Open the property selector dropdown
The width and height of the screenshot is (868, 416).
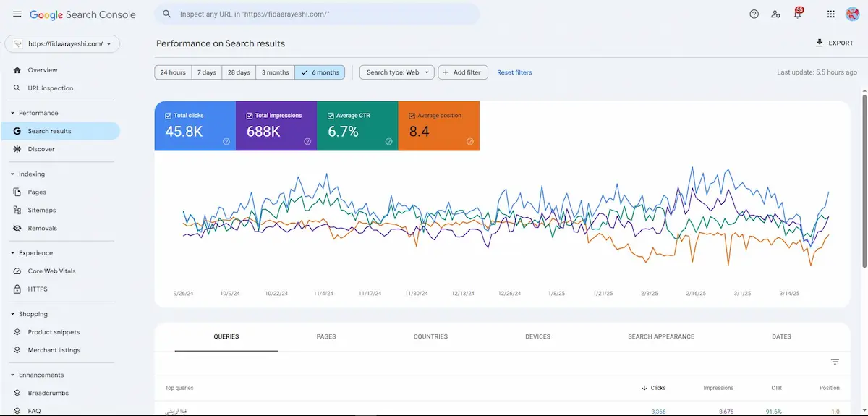point(62,44)
